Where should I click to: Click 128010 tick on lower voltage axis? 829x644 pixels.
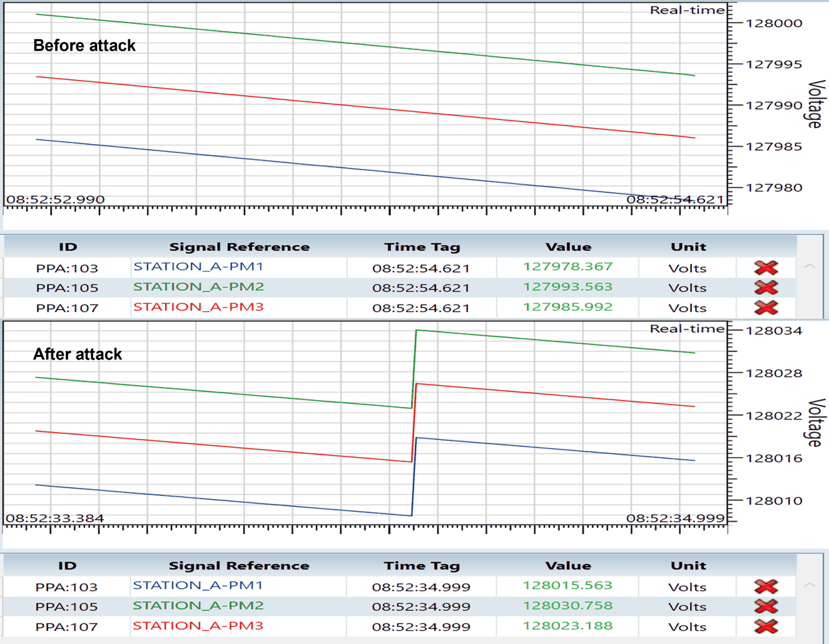pyautogui.click(x=773, y=501)
